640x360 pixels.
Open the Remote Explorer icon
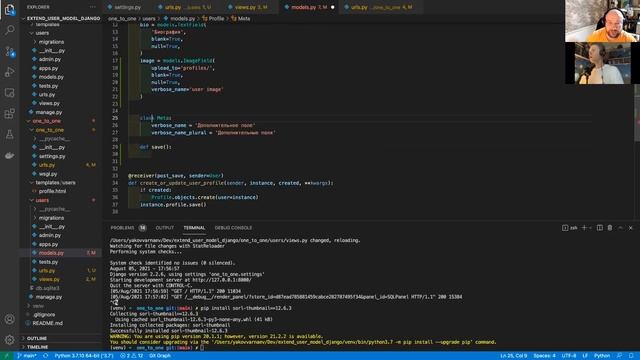[9, 93]
